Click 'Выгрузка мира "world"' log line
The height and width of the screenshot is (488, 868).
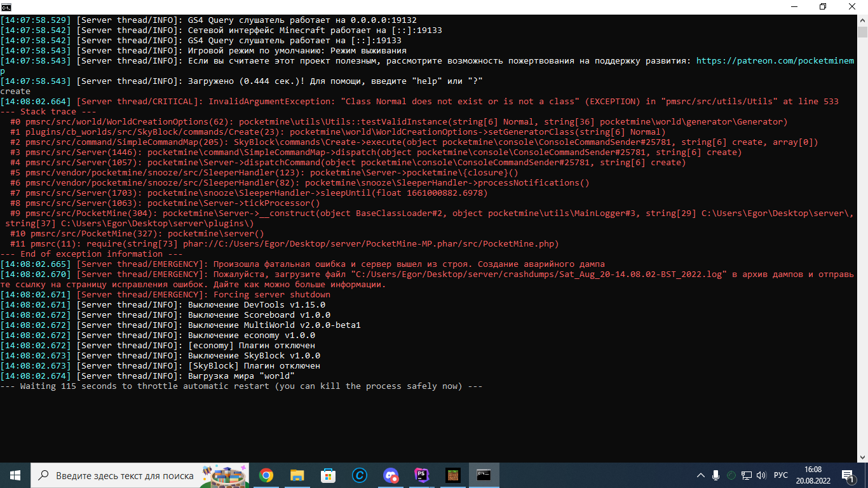click(x=147, y=376)
